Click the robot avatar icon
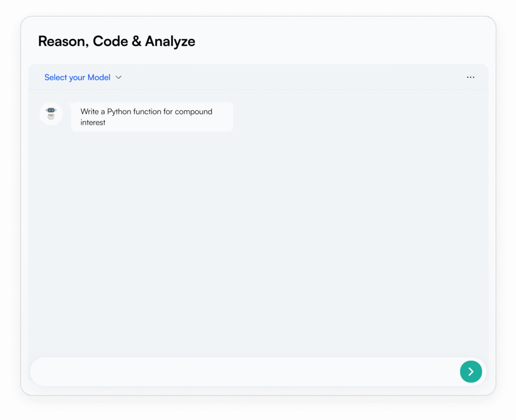This screenshot has height=420, width=516. [x=51, y=114]
